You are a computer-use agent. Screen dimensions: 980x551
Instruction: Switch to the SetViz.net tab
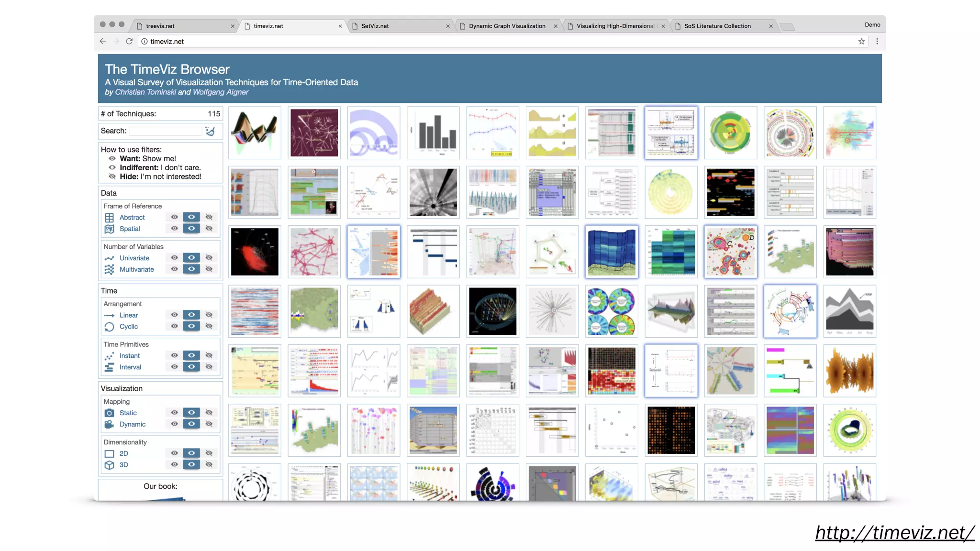pyautogui.click(x=400, y=26)
